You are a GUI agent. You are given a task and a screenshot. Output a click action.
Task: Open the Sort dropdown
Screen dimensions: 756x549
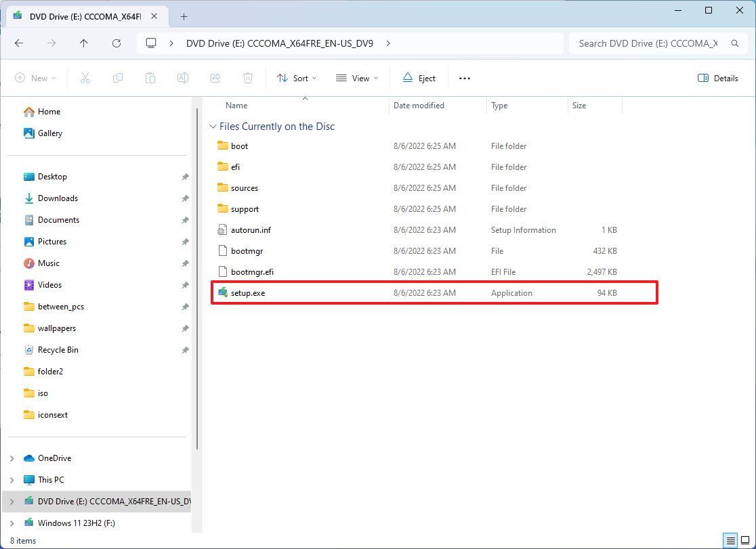click(x=296, y=78)
